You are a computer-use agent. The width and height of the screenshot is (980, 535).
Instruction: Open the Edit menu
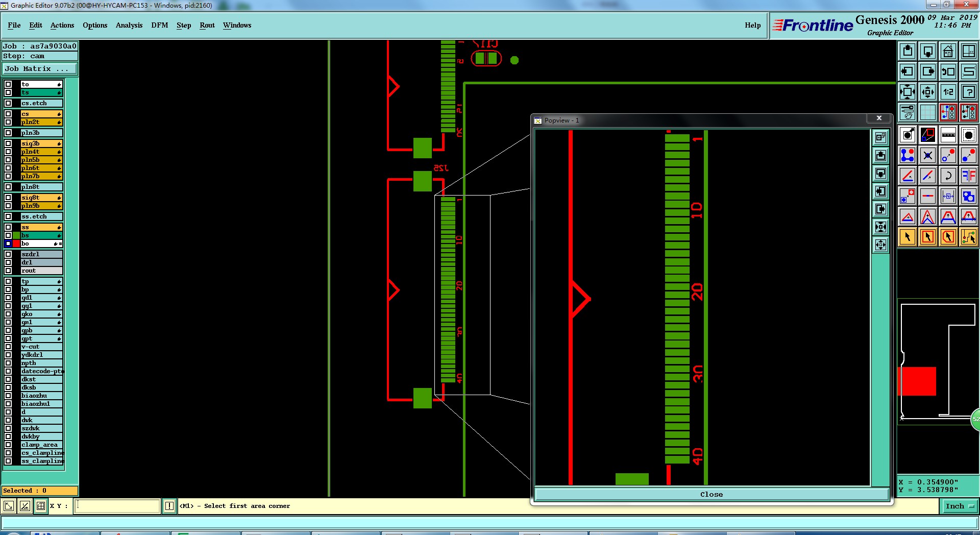[36, 25]
